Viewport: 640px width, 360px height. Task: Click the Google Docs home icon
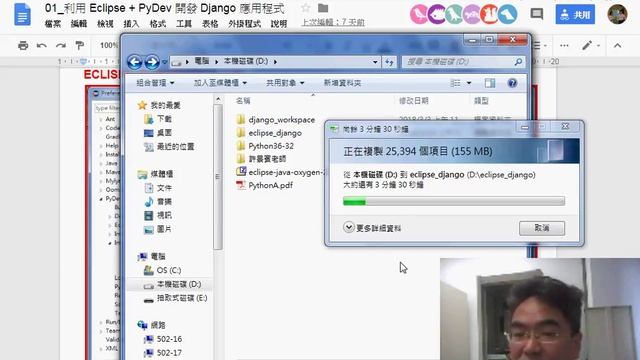point(22,14)
